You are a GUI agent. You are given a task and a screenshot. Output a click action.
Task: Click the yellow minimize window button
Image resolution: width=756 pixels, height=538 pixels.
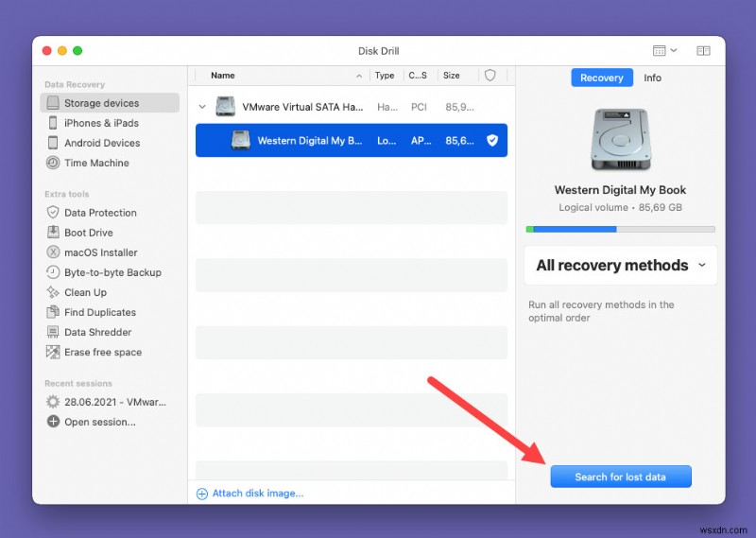[62, 51]
